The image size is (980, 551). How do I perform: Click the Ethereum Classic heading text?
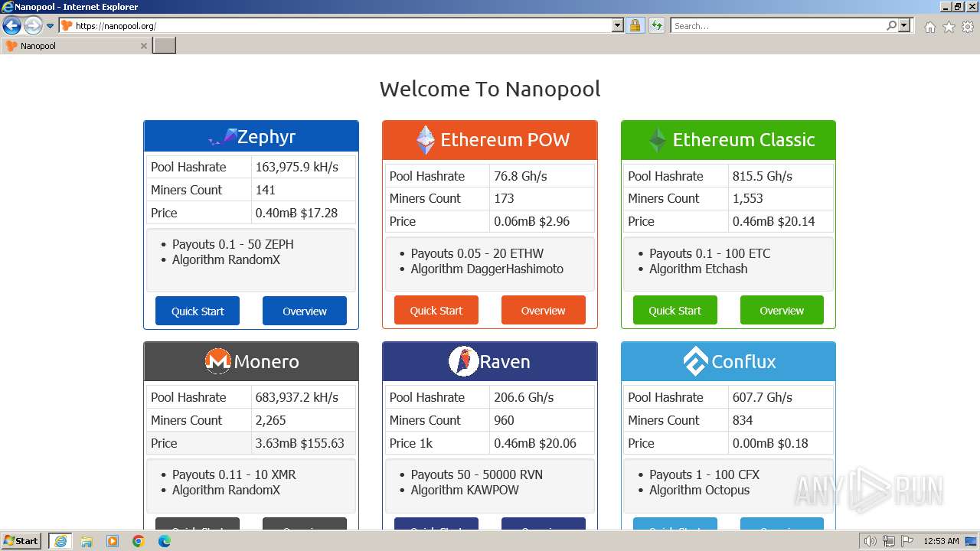[743, 140]
